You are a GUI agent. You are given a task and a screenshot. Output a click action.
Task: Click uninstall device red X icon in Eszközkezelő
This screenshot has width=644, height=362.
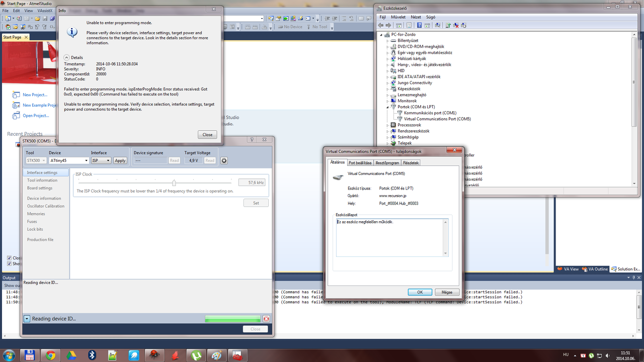(456, 25)
